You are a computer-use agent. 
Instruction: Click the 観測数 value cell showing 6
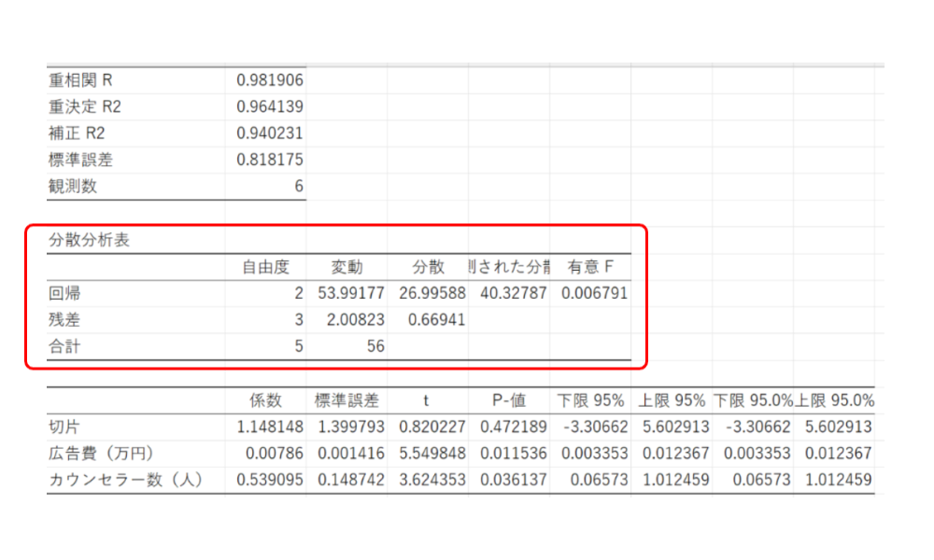(298, 186)
